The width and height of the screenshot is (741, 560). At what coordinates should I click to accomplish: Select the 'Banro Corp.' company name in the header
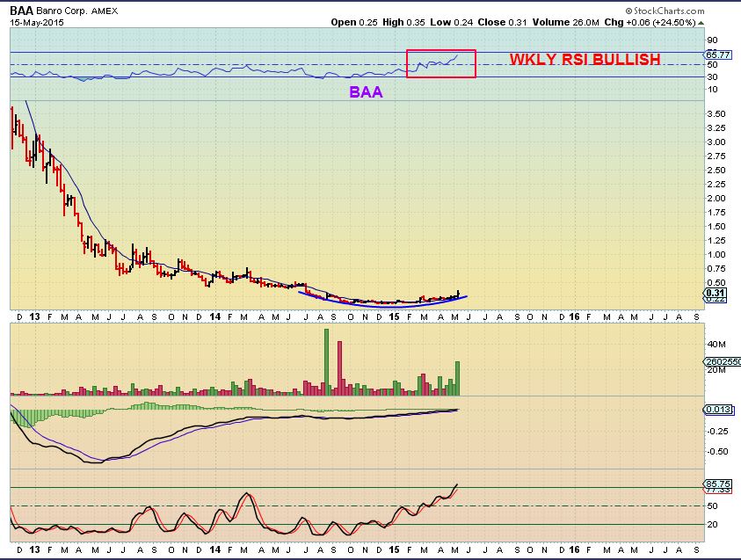(62, 11)
